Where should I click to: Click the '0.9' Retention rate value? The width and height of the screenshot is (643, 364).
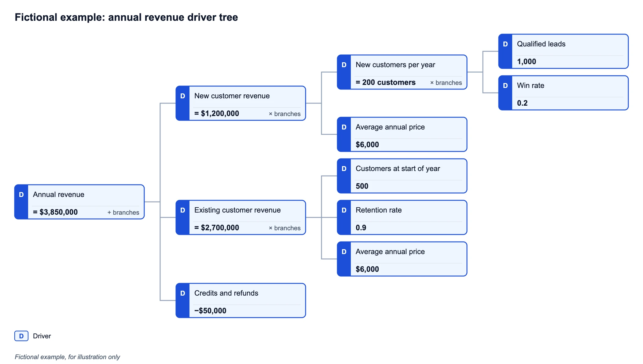[361, 228]
